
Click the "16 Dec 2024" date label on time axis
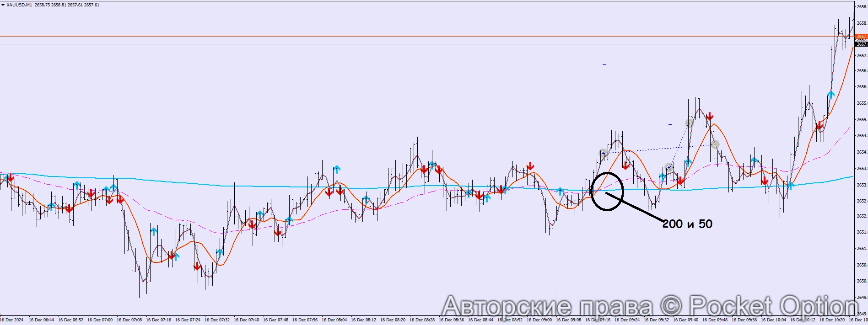pyautogui.click(x=12, y=320)
